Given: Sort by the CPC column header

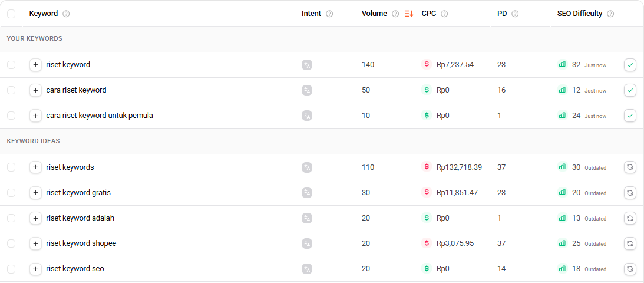Looking at the screenshot, I should pos(429,14).
